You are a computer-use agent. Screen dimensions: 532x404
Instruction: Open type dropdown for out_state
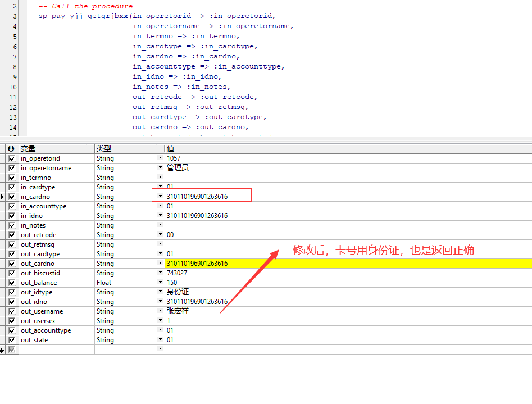pos(160,339)
